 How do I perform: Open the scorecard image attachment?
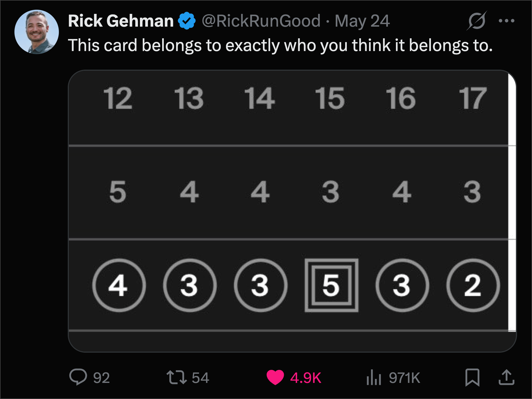point(292,211)
